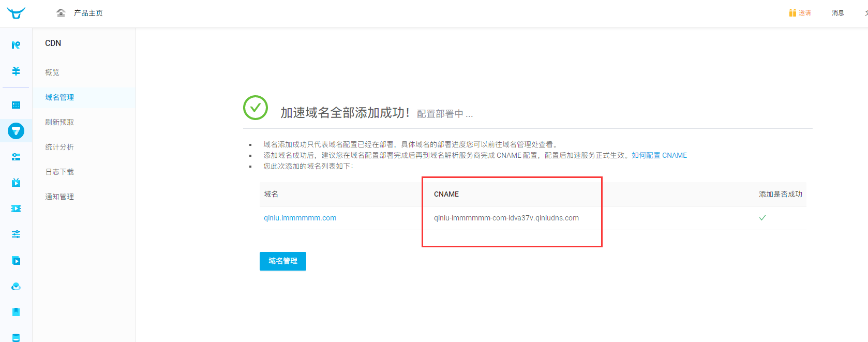Open the TV live streaming icon
Image resolution: width=868 pixels, height=342 pixels.
pos(16,182)
